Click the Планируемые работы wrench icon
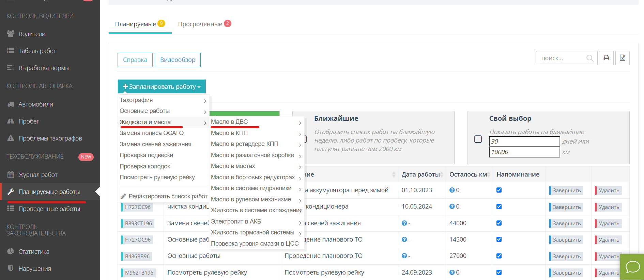This screenshot has width=644, height=280. click(11, 192)
